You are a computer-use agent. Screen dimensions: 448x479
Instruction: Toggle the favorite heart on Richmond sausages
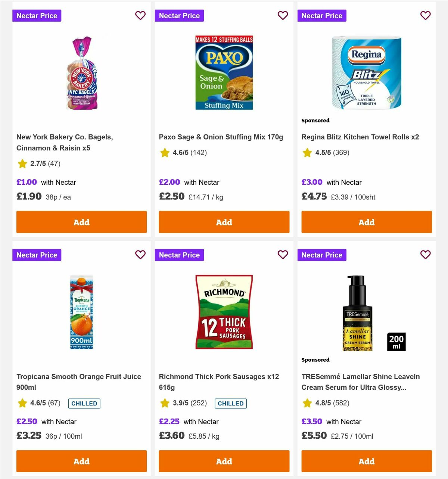tap(283, 255)
